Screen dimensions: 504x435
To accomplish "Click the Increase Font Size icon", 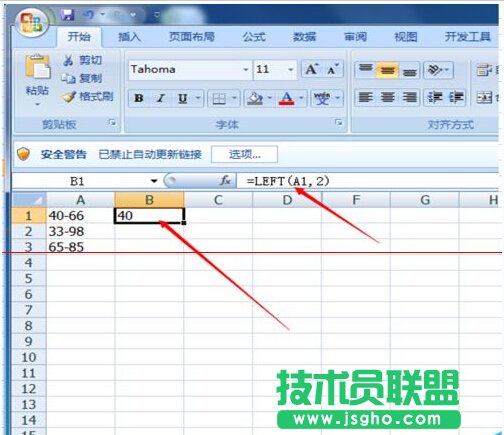I will pos(312,69).
